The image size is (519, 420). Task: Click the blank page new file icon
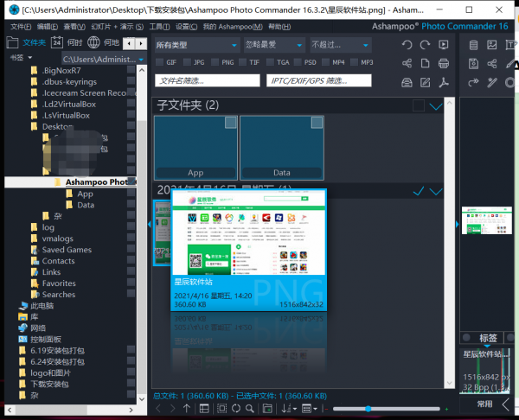click(425, 63)
